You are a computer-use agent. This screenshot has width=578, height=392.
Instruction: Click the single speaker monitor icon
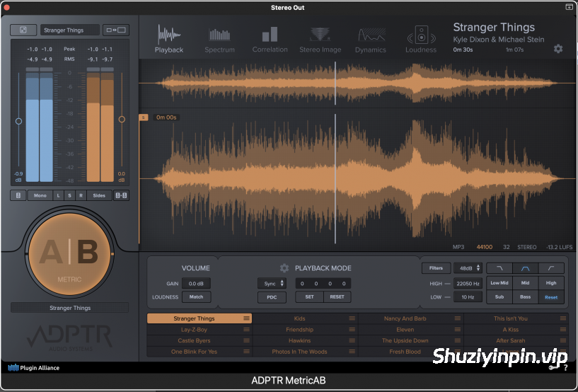coord(18,195)
